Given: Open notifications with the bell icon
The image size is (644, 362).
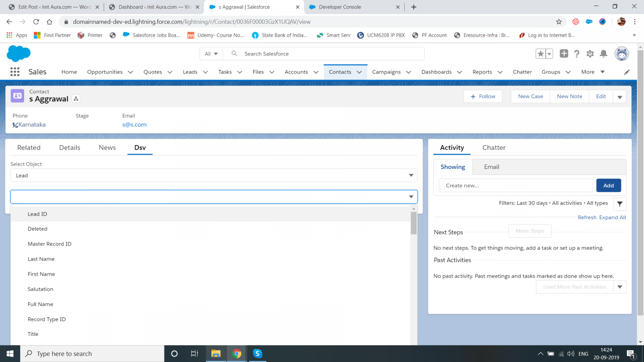Looking at the screenshot, I should coord(603,53).
